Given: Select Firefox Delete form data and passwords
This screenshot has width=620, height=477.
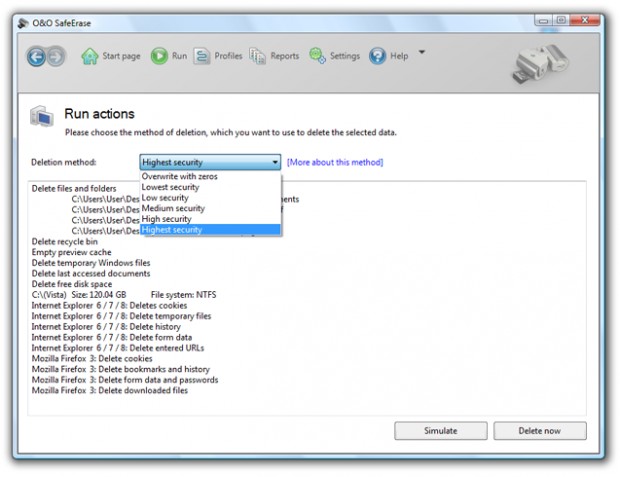Looking at the screenshot, I should coord(125,380).
